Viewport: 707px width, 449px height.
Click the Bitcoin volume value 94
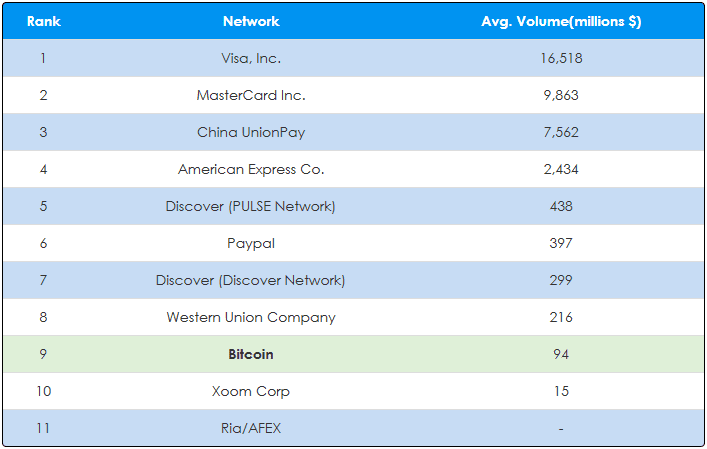(x=561, y=354)
